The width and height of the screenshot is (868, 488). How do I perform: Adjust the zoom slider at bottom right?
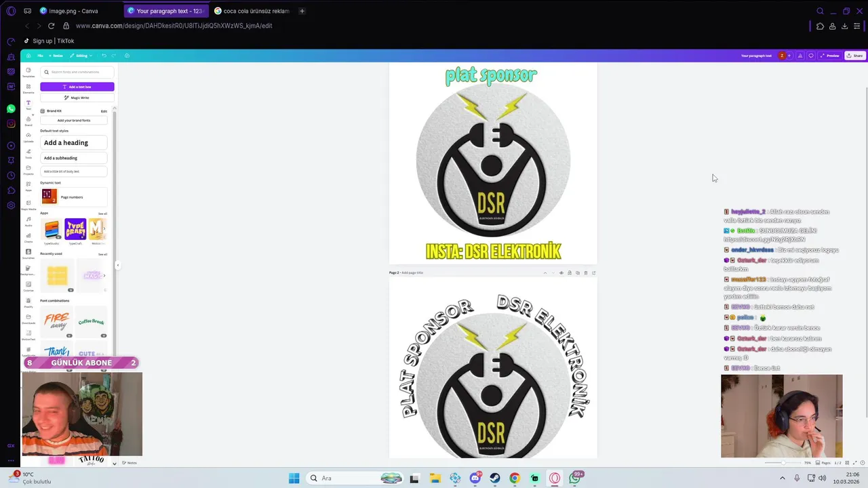[783, 462]
